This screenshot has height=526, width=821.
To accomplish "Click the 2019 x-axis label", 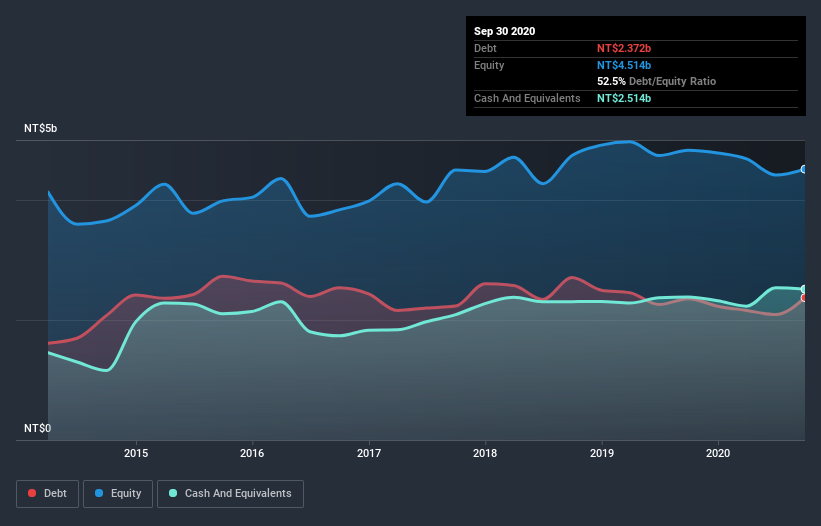I will coord(602,453).
